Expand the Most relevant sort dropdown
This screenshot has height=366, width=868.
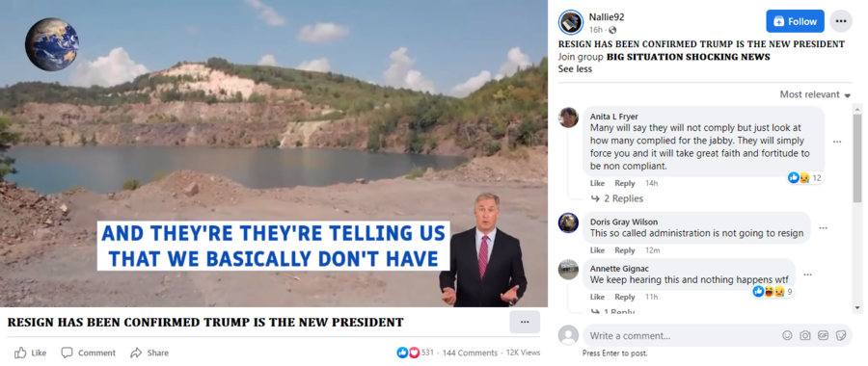(815, 94)
